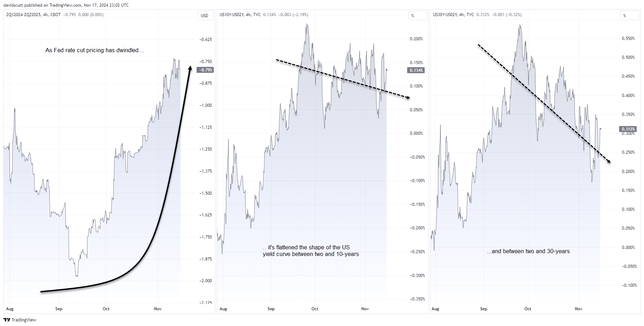Viewport: 644px width, 326px height.
Task: Click the 0.550% label on the US30Y-US02Y axis
Action: point(628,39)
